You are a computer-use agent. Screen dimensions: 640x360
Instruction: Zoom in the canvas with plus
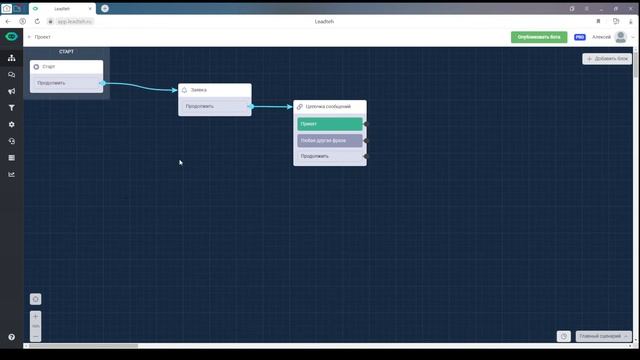pyautogui.click(x=36, y=316)
